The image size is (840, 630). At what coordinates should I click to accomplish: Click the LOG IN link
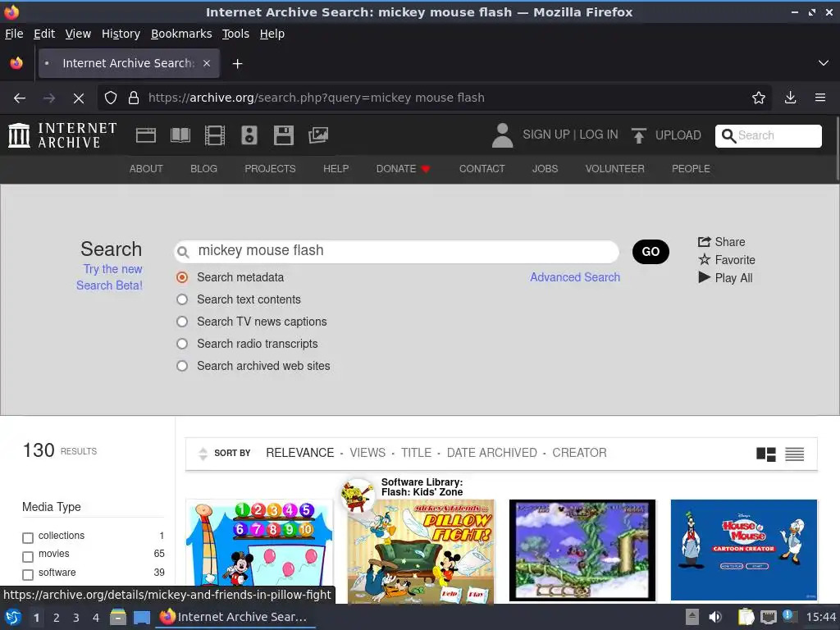tap(598, 135)
